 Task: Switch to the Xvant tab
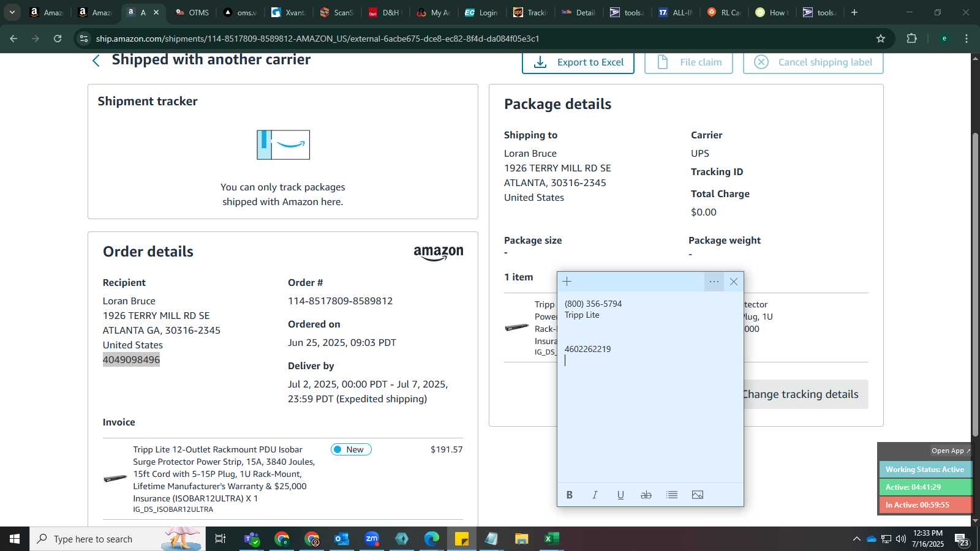coord(288,12)
